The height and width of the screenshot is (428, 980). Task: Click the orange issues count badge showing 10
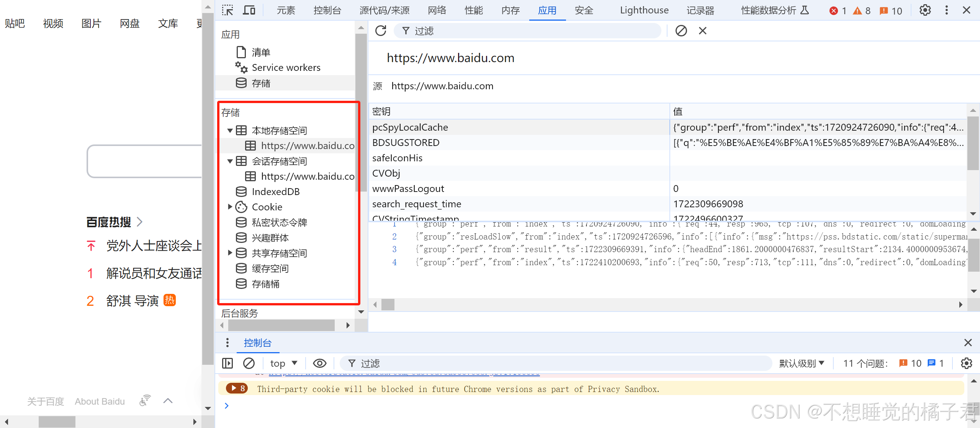click(890, 11)
